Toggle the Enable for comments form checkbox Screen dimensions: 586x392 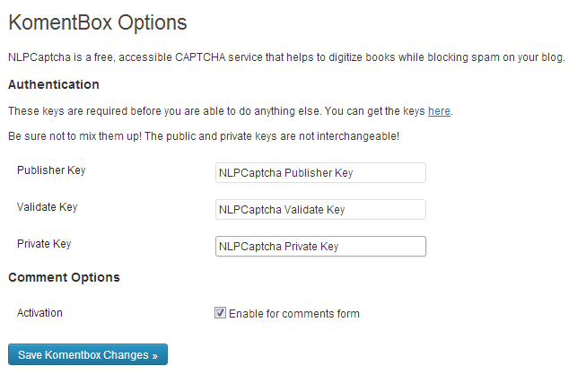pyautogui.click(x=220, y=312)
